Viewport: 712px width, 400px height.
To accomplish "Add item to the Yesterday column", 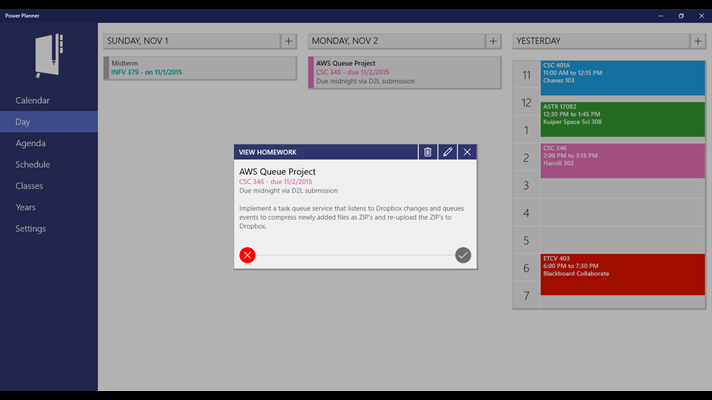I will 698,41.
